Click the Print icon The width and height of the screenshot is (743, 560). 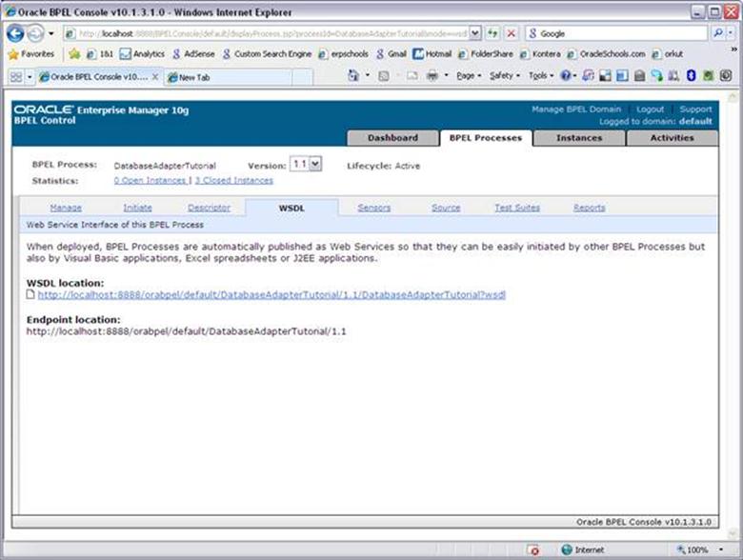coord(432,76)
